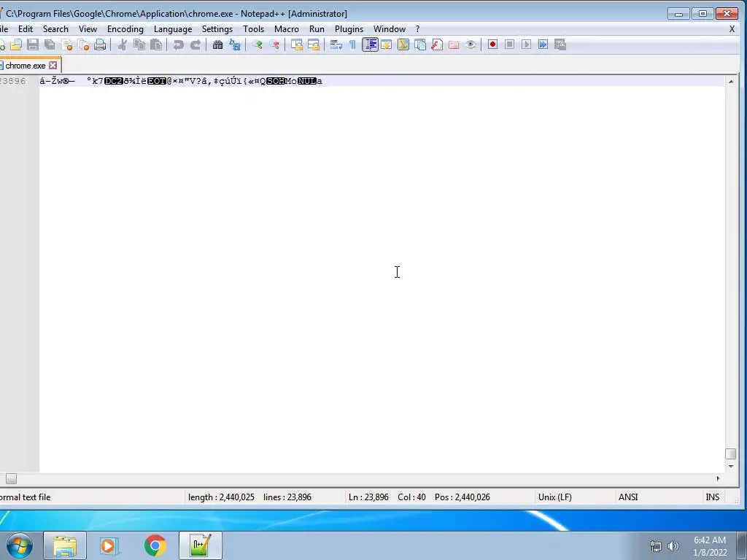Click the volume speaker tray icon
747x560 pixels.
[x=673, y=546]
